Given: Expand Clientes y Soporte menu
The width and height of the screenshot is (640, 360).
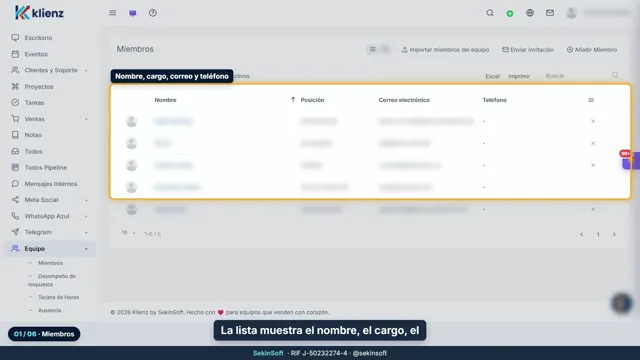Looking at the screenshot, I should (50, 70).
